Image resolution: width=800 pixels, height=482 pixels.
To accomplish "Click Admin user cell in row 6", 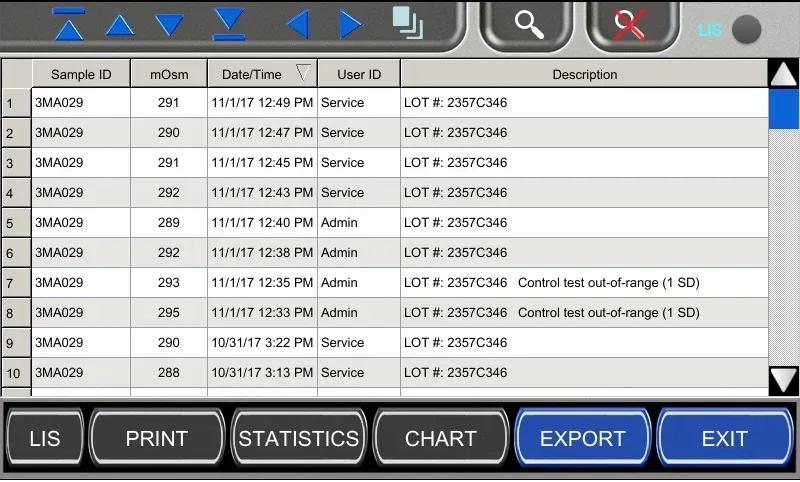I will click(359, 253).
